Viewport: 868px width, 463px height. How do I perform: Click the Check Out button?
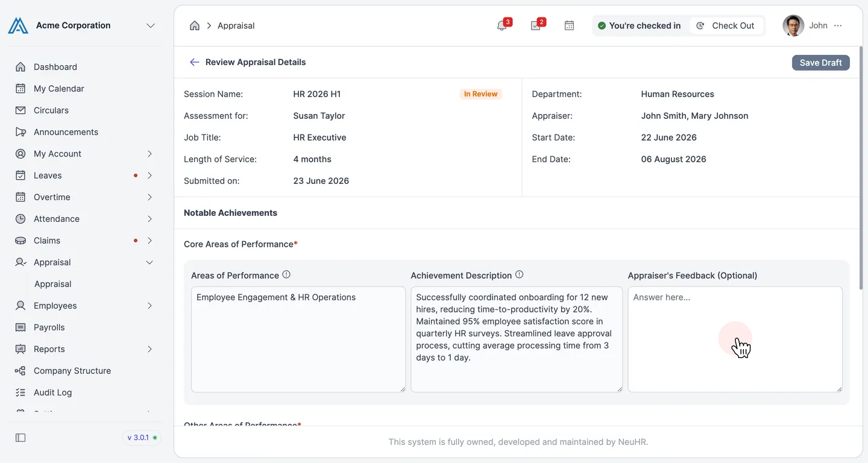coord(726,25)
